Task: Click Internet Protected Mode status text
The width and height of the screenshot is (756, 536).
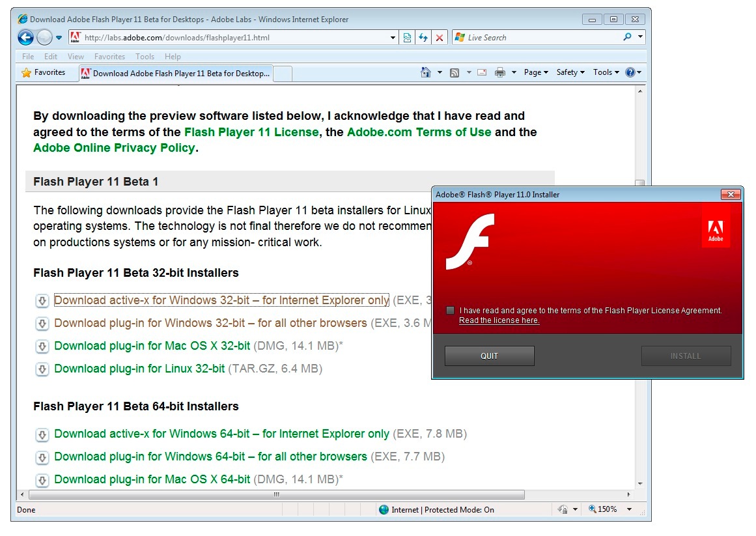Action: click(x=443, y=510)
